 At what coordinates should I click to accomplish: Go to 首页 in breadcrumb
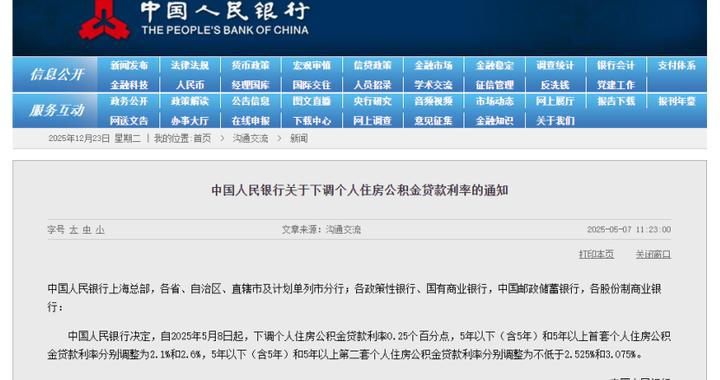tap(202, 138)
